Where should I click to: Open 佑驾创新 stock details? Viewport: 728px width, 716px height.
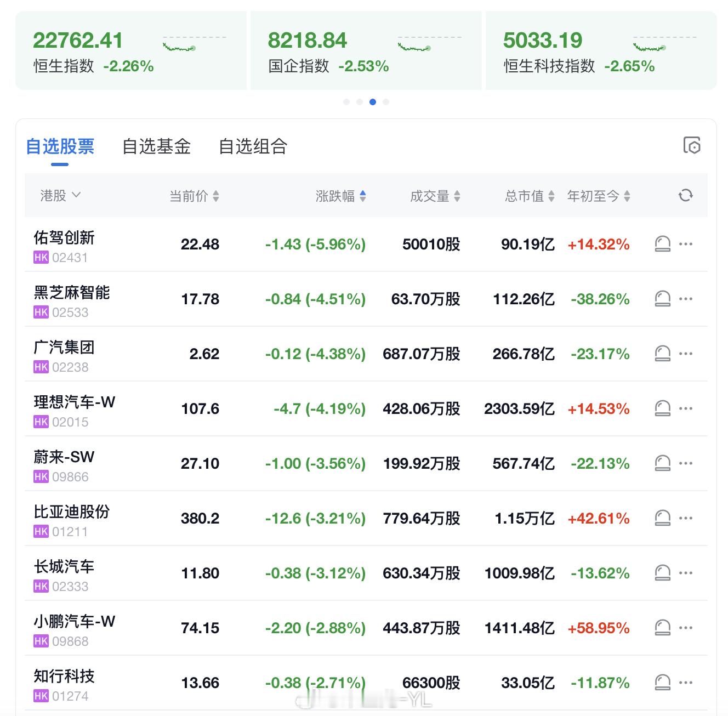tap(64, 237)
